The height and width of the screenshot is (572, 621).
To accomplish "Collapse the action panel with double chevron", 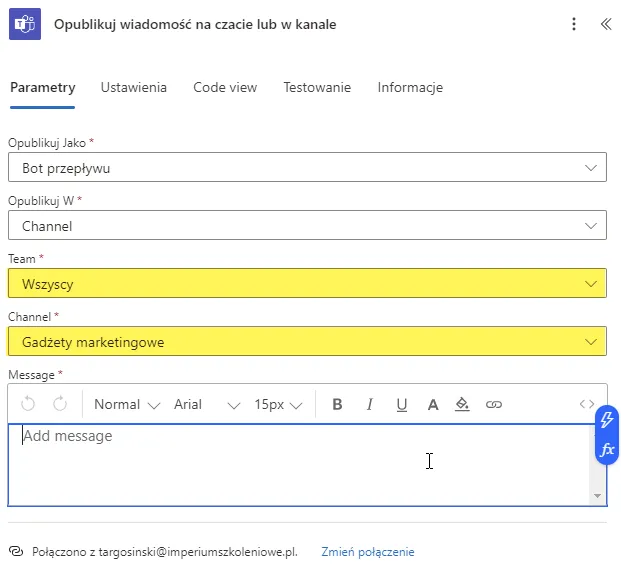I will 605,24.
